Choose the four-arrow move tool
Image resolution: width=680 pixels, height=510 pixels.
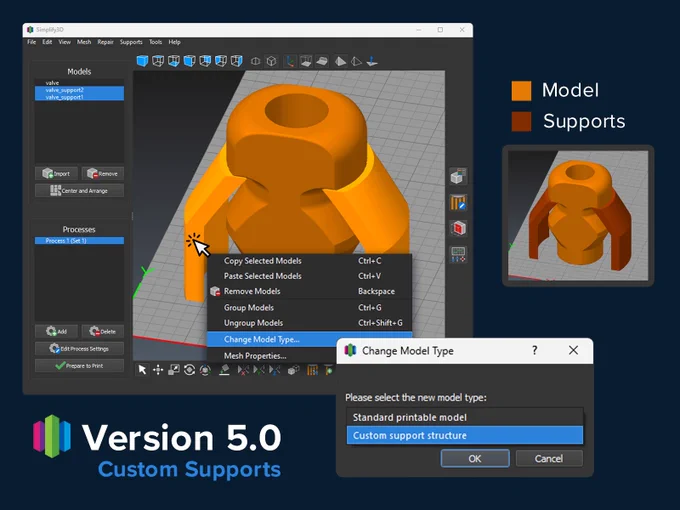(158, 370)
